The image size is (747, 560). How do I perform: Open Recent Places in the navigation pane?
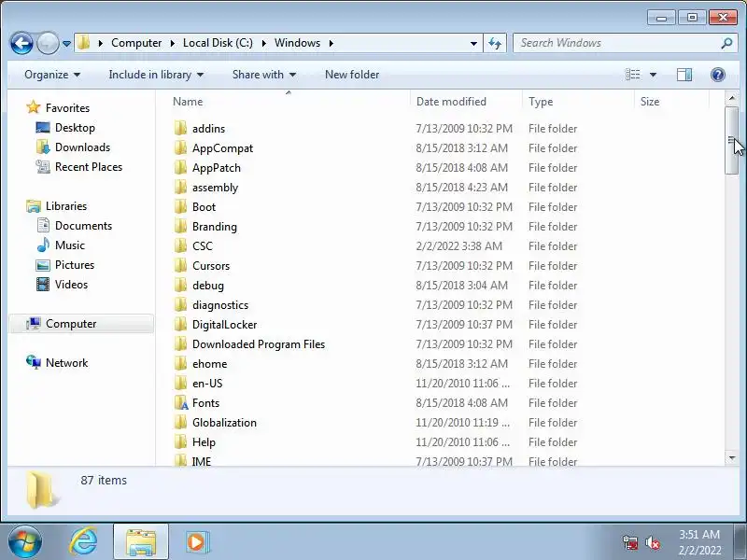(x=89, y=167)
